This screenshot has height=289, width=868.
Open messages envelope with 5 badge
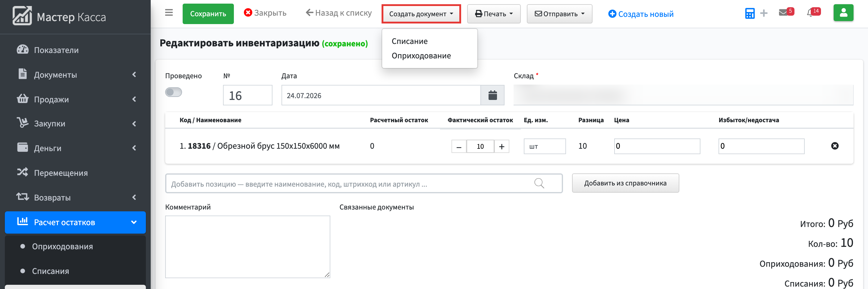click(x=786, y=12)
